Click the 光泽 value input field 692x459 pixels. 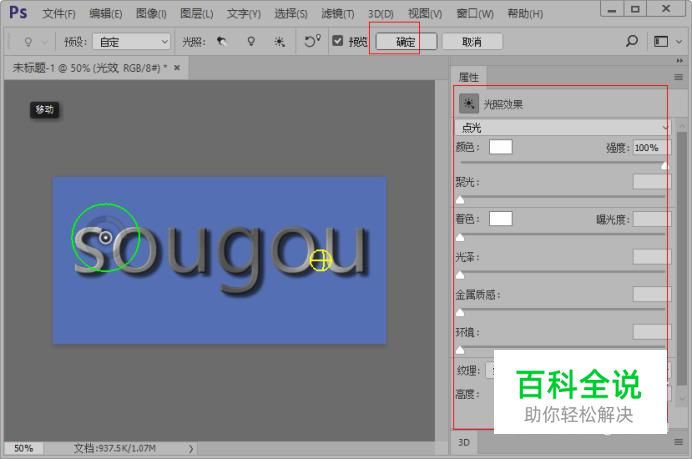click(651, 256)
